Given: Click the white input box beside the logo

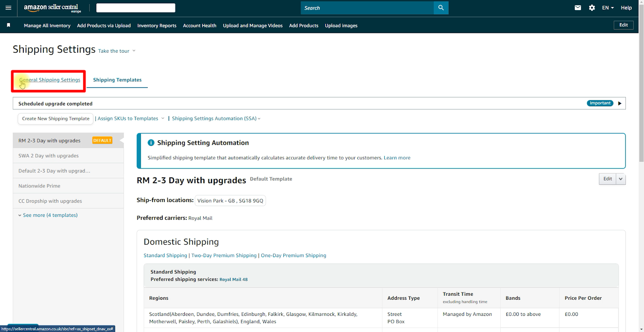Looking at the screenshot, I should point(136,8).
